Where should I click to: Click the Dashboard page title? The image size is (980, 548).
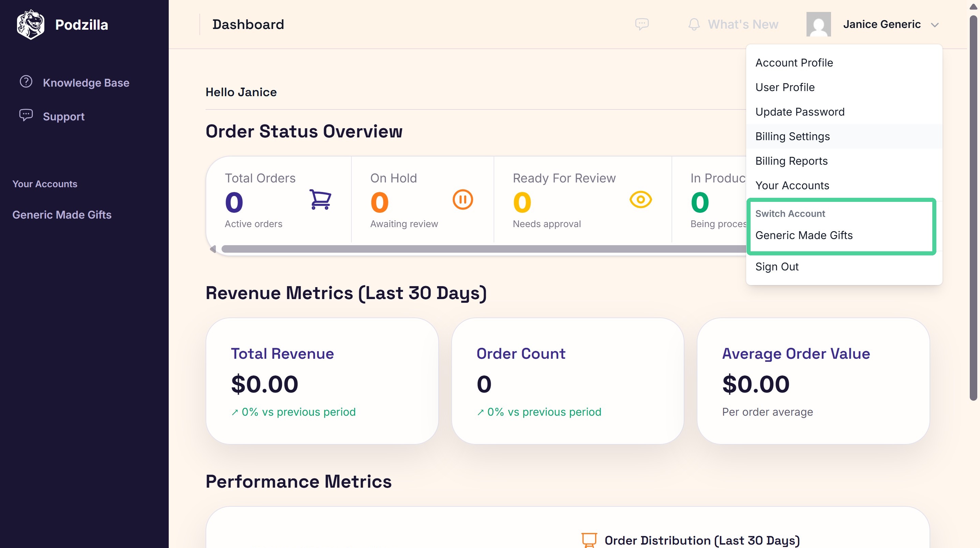[x=248, y=24]
